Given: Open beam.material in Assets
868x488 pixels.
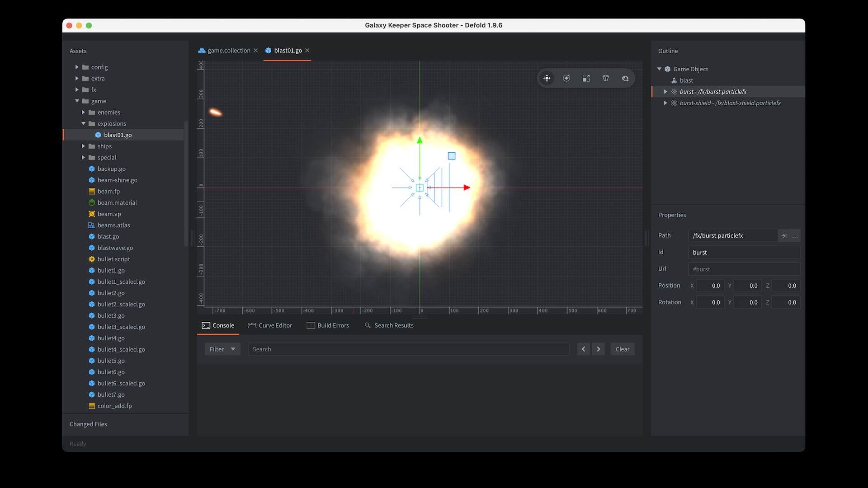Looking at the screenshot, I should coord(117,202).
